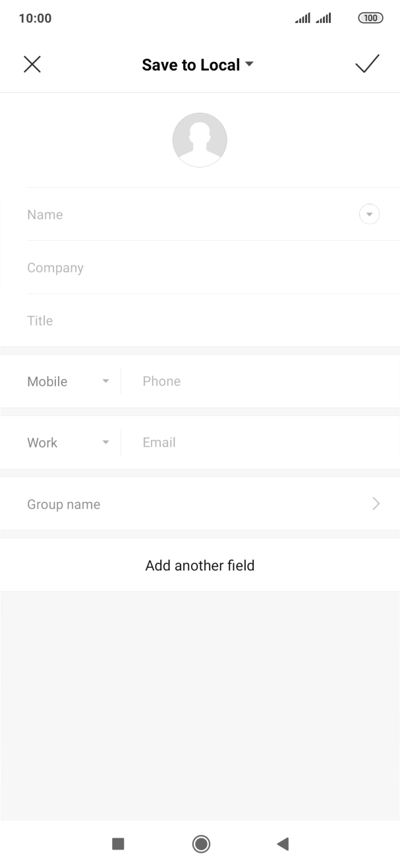
Task: Tap the Home navigation circle
Action: click(x=200, y=844)
